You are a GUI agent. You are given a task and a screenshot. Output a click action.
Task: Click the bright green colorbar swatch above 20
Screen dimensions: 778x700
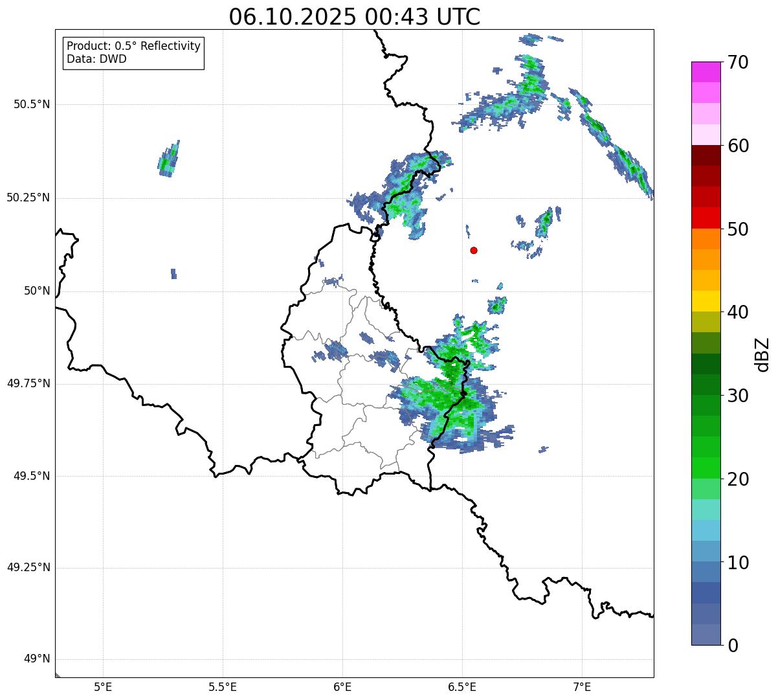coord(706,468)
